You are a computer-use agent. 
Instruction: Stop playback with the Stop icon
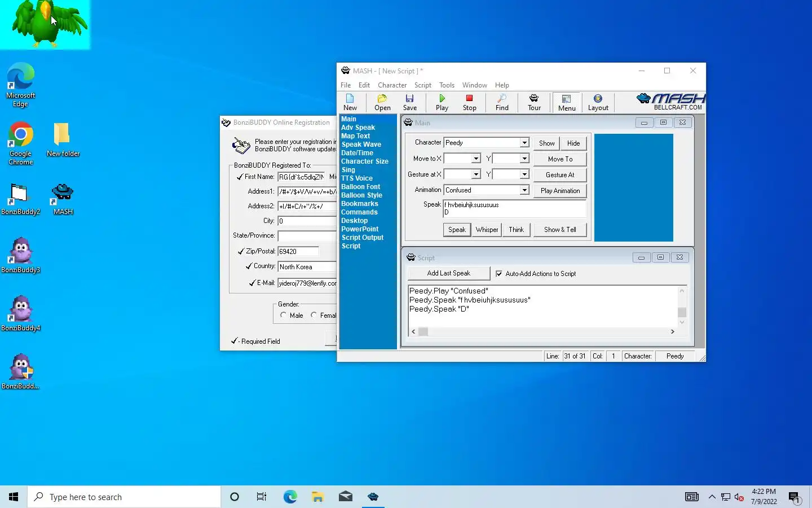point(469,103)
